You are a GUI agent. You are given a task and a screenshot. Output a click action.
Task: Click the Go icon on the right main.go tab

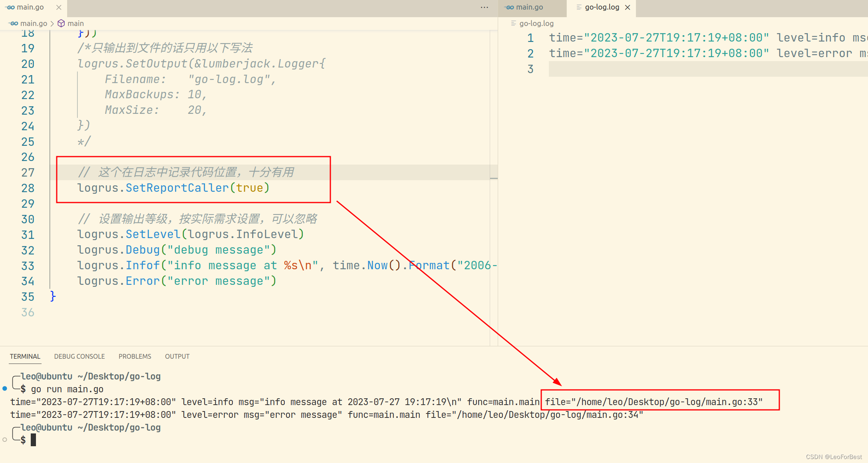[509, 8]
